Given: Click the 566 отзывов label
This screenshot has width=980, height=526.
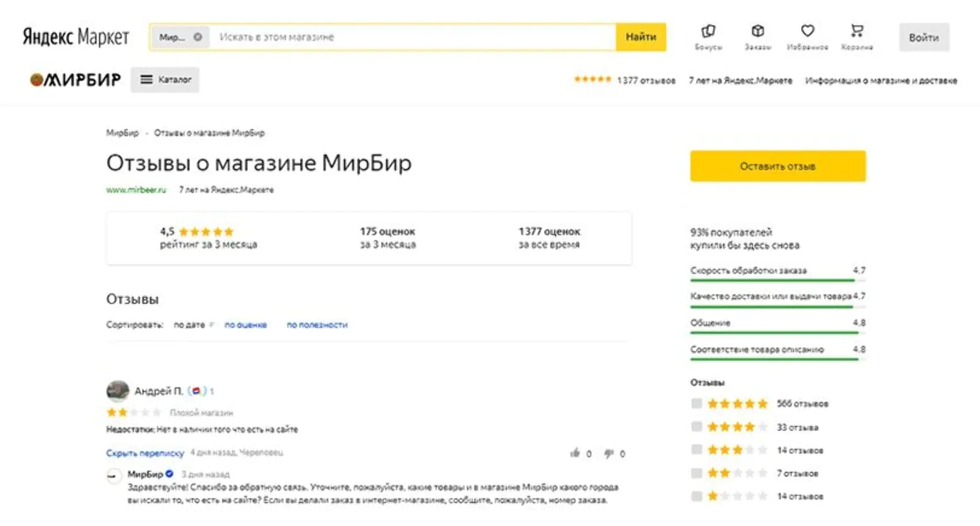Looking at the screenshot, I should coord(802,404).
